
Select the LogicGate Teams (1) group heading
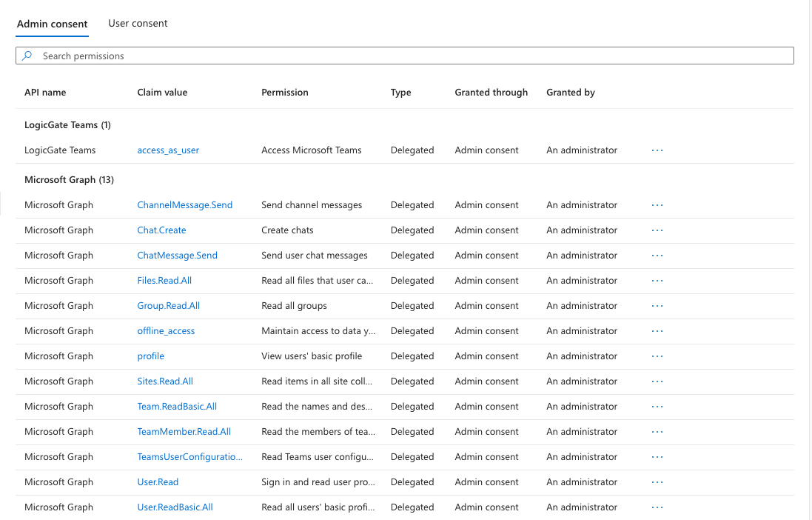pyautogui.click(x=68, y=125)
